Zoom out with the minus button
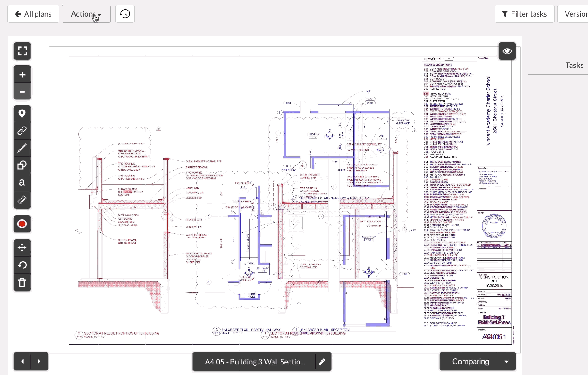The image size is (588, 375). click(22, 92)
